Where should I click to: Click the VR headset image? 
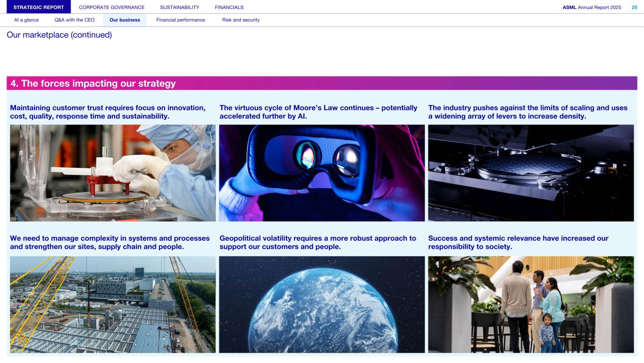[322, 173]
